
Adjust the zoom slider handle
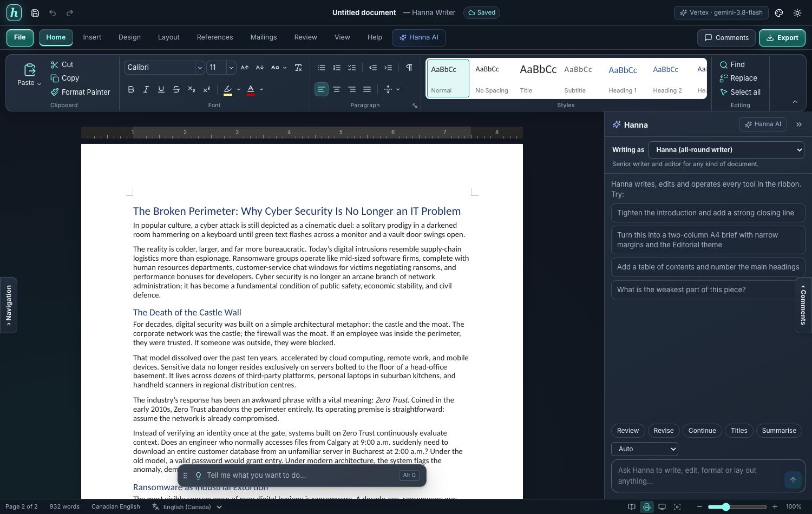pyautogui.click(x=726, y=507)
